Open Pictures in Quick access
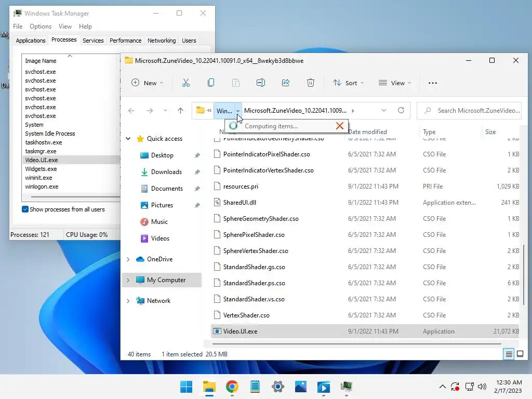Viewport: 532px width, 399px height. point(162,205)
